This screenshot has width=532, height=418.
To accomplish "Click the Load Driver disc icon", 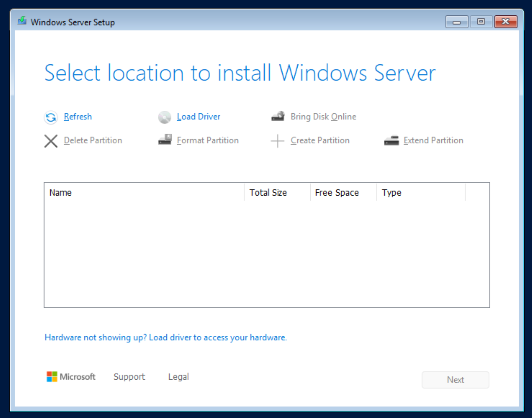I will [x=165, y=117].
